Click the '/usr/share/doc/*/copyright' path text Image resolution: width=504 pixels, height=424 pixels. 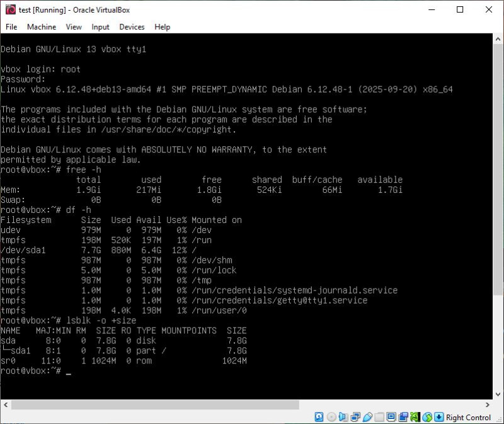pyautogui.click(x=166, y=129)
